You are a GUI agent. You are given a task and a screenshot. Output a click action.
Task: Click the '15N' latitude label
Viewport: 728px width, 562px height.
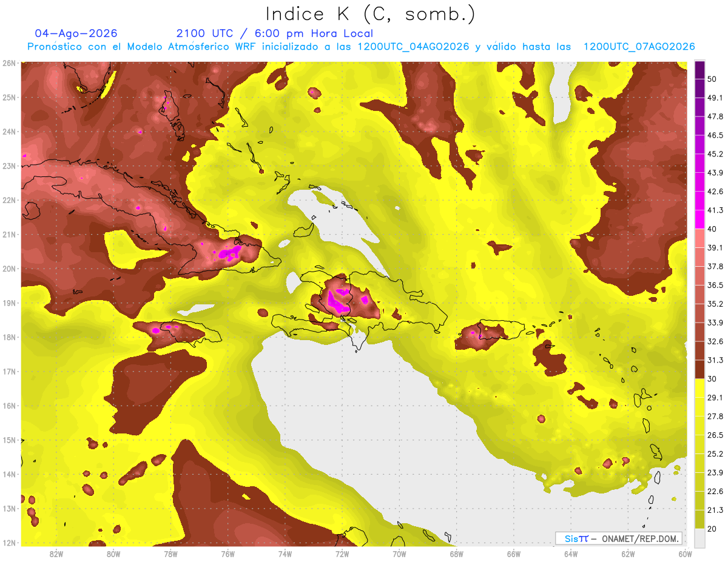tap(9, 440)
